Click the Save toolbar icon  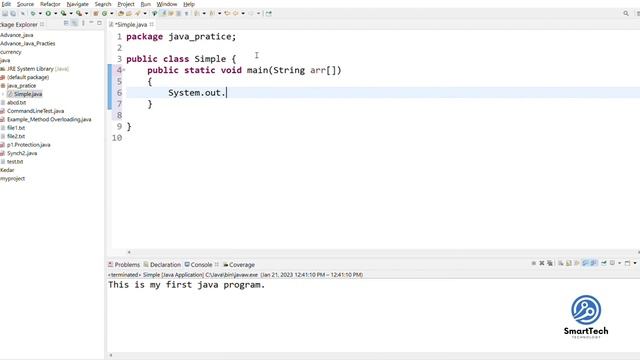coord(5,13)
